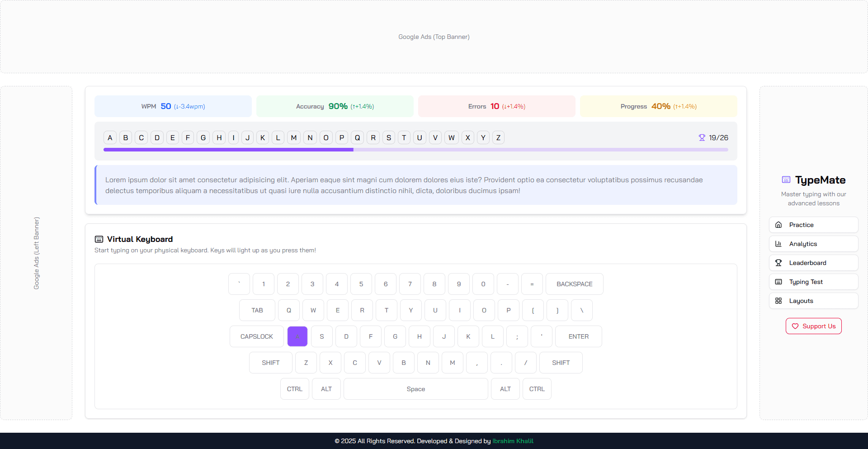Select letter Z in the alphabet progress row
The width and height of the screenshot is (868, 449).
coord(498,137)
